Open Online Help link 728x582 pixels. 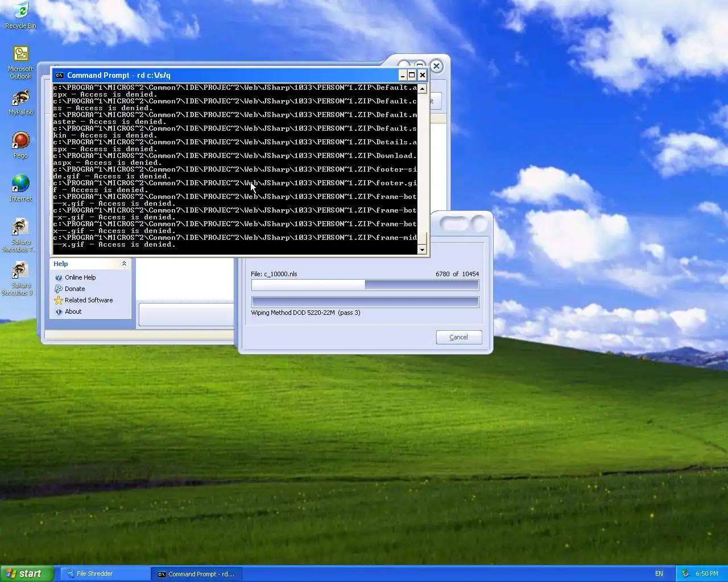80,277
